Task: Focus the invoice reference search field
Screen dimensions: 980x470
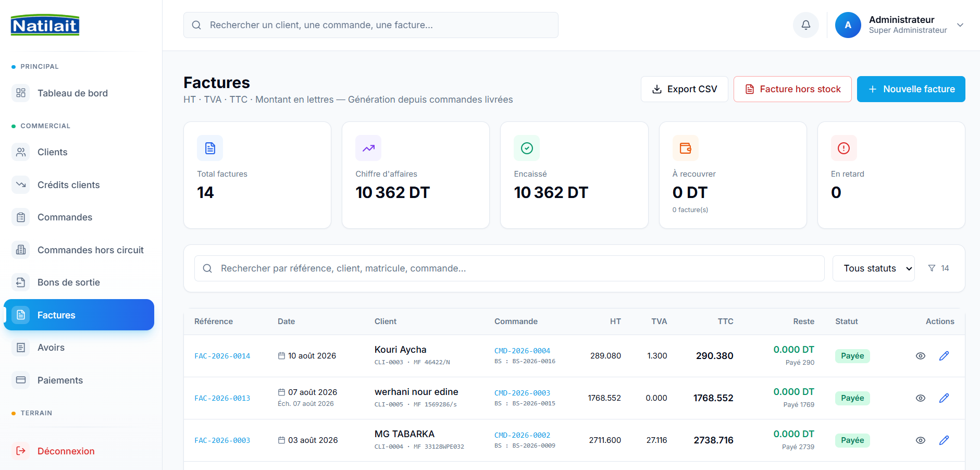Action: [x=509, y=268]
